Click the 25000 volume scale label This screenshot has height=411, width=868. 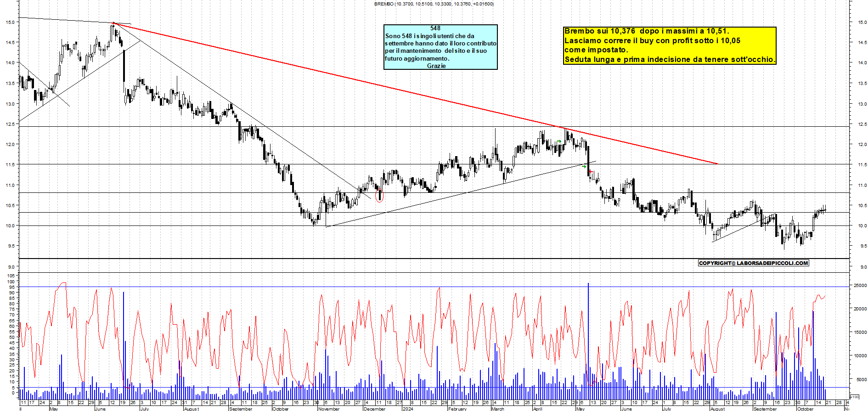860,285
